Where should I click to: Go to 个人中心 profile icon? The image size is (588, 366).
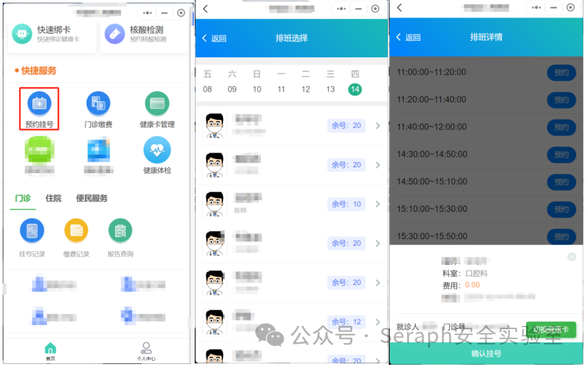146,348
